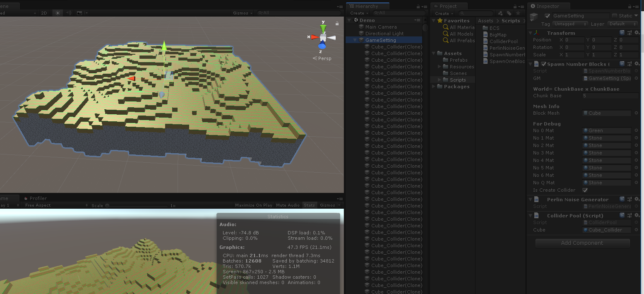The width and height of the screenshot is (644, 294).
Task: Click the scene effects image icon
Action: point(80,13)
